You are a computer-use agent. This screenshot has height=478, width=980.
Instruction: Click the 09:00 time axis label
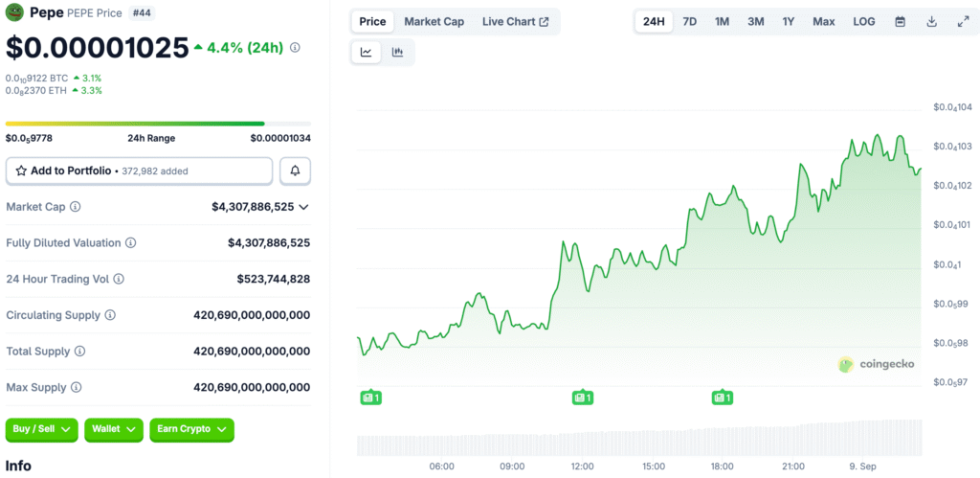click(512, 467)
